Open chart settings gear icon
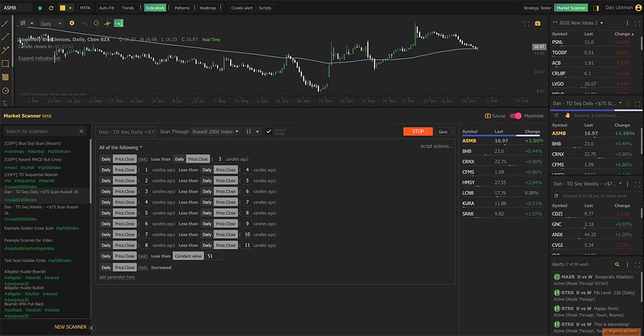Screen dimensions: 644x336 72,24
